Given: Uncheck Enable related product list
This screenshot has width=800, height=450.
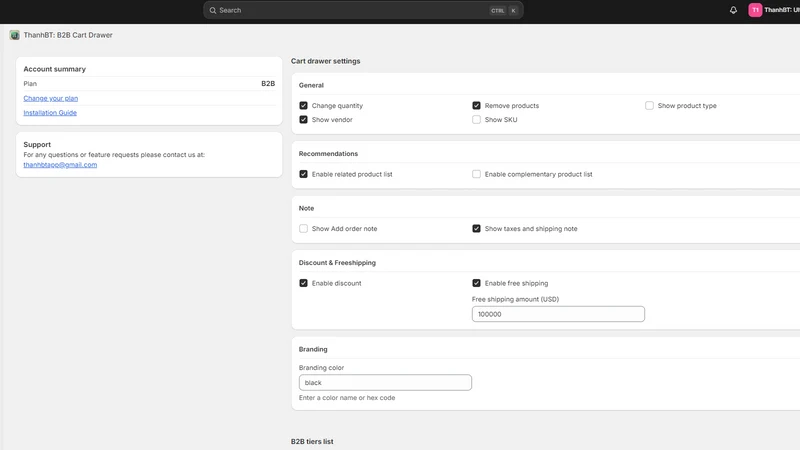Looking at the screenshot, I should pos(304,174).
